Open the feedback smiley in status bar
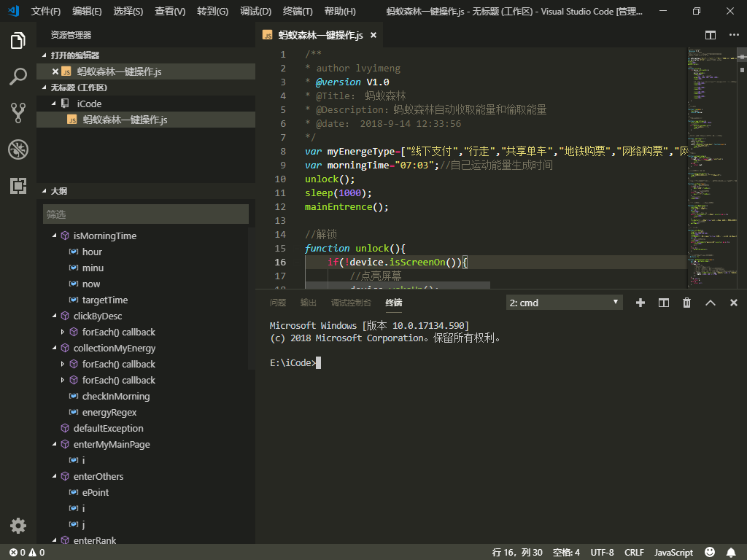747x560 pixels. (710, 553)
